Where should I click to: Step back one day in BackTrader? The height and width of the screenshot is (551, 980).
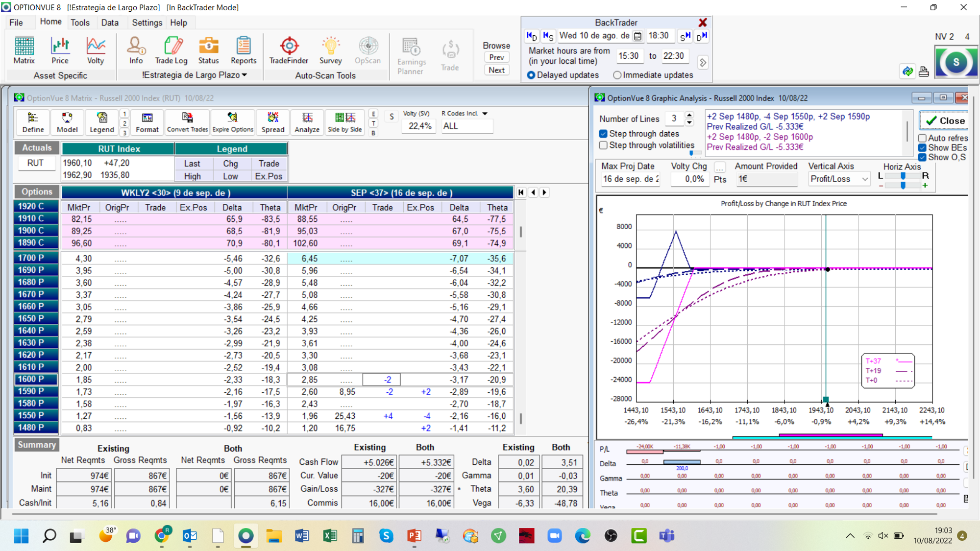[532, 36]
